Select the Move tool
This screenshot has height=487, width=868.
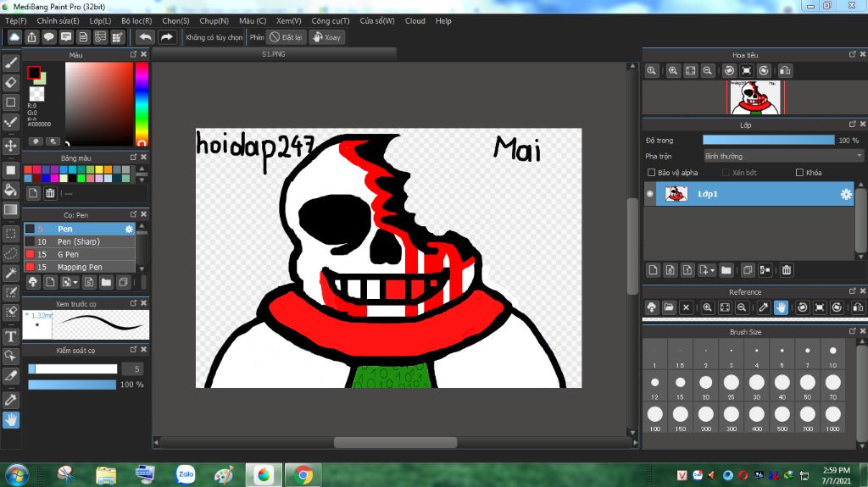click(x=10, y=146)
